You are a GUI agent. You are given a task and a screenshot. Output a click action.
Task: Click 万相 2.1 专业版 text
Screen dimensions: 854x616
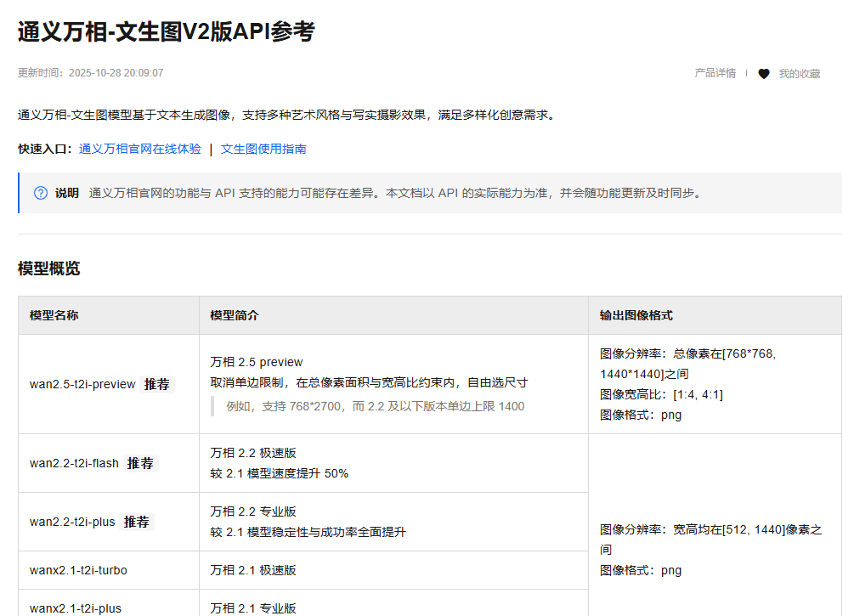coord(253,608)
